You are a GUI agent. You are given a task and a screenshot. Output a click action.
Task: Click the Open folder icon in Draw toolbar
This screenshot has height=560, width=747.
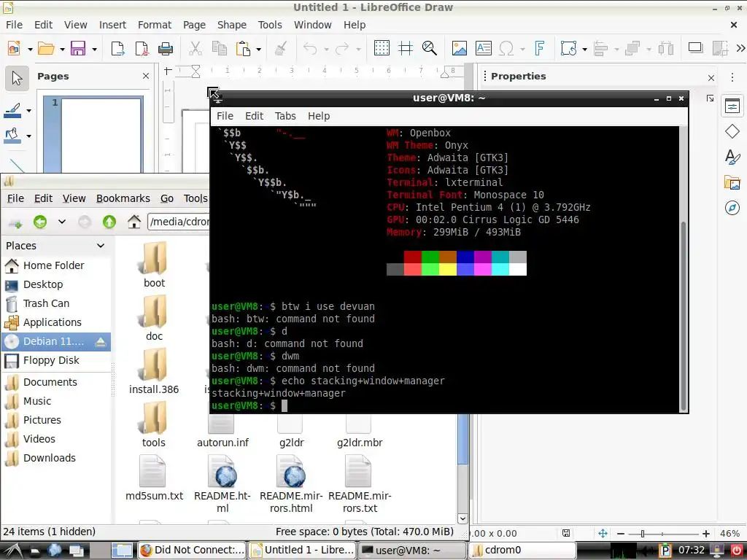tap(46, 48)
